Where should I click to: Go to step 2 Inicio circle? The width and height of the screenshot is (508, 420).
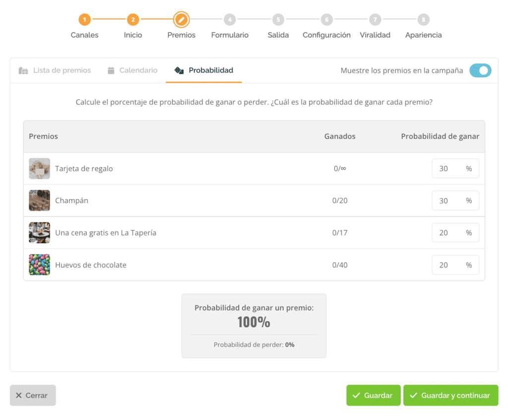[x=133, y=19]
